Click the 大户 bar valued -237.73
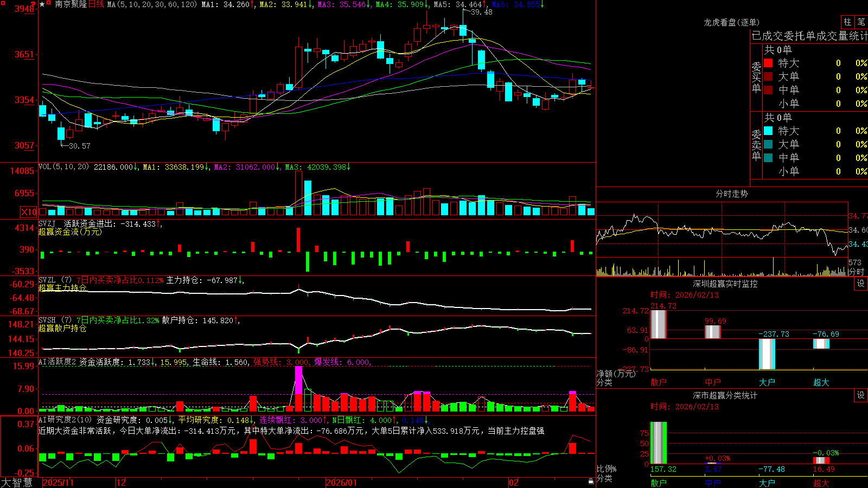Viewport: 868px width, 488px height. 767,354
